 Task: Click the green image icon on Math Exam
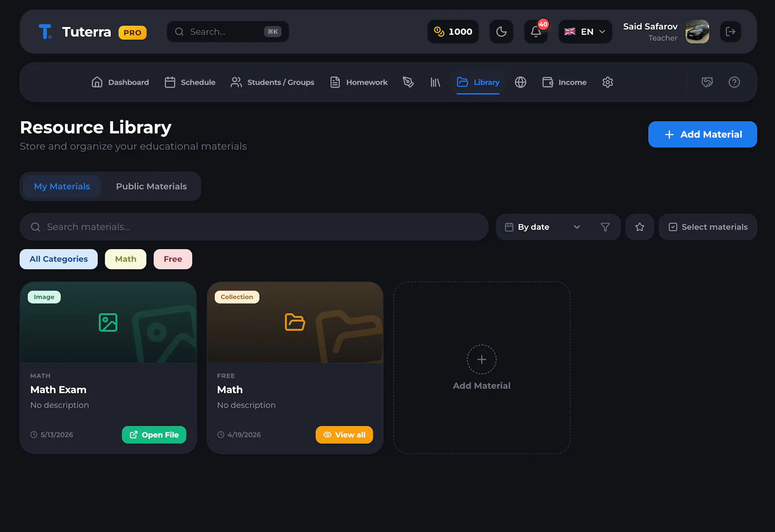click(108, 323)
